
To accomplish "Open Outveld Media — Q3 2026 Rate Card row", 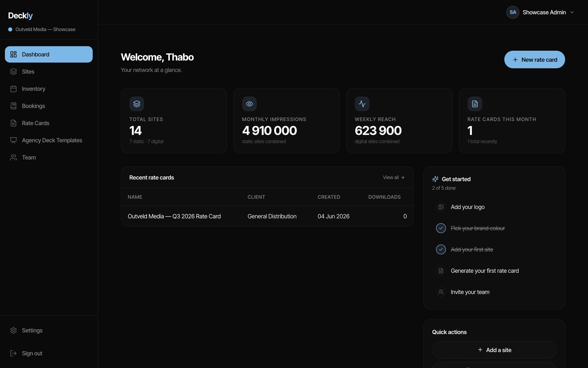I will (267, 216).
